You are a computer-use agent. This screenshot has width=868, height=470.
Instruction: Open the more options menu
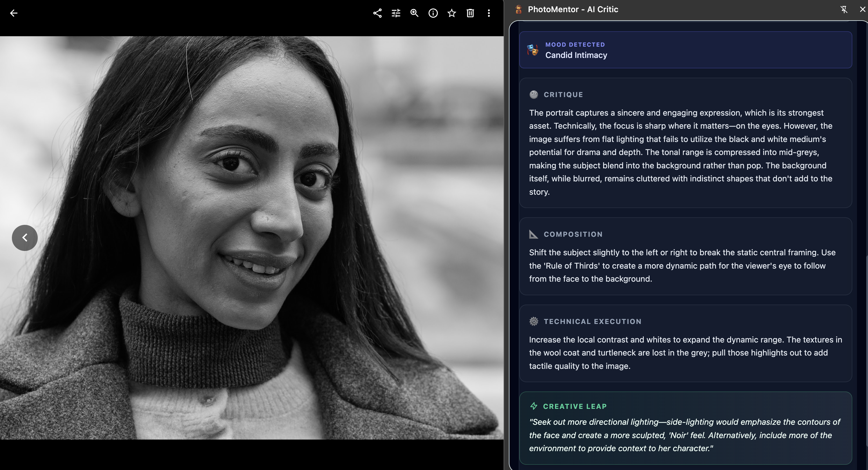click(x=489, y=13)
